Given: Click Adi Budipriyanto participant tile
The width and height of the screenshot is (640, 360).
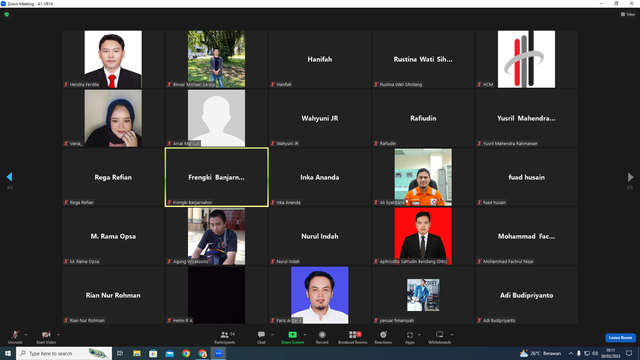Looking at the screenshot, I should (526, 295).
